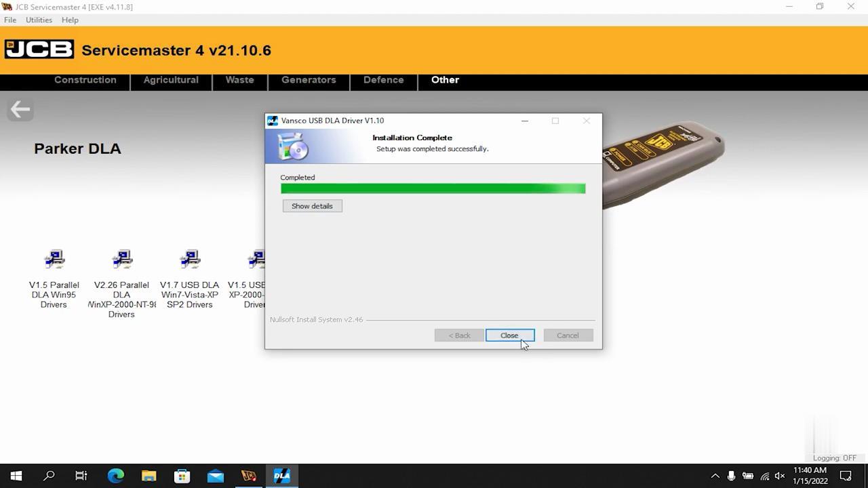Click the microphone tray icon
The image size is (868, 488).
[x=731, y=476]
